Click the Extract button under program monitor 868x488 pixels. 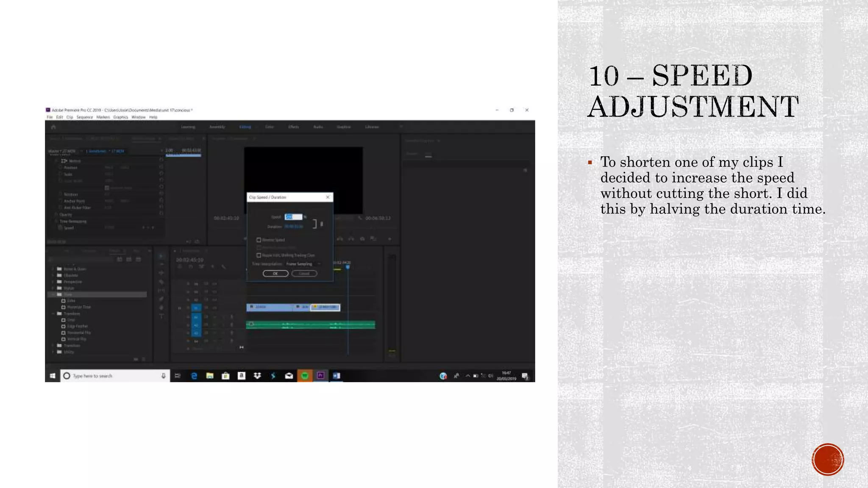click(x=351, y=239)
